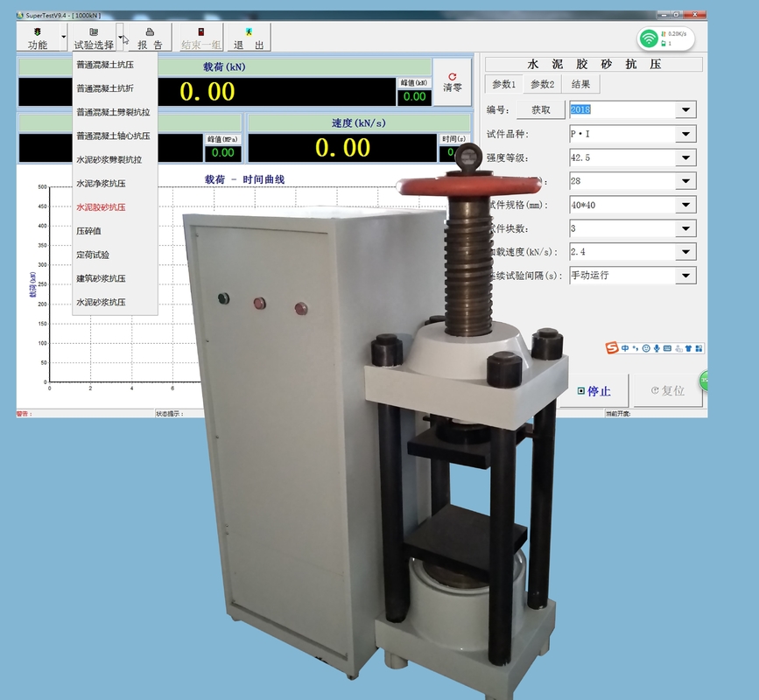Open the 结果 results tab
Image resolution: width=759 pixels, height=700 pixels.
[x=581, y=84]
